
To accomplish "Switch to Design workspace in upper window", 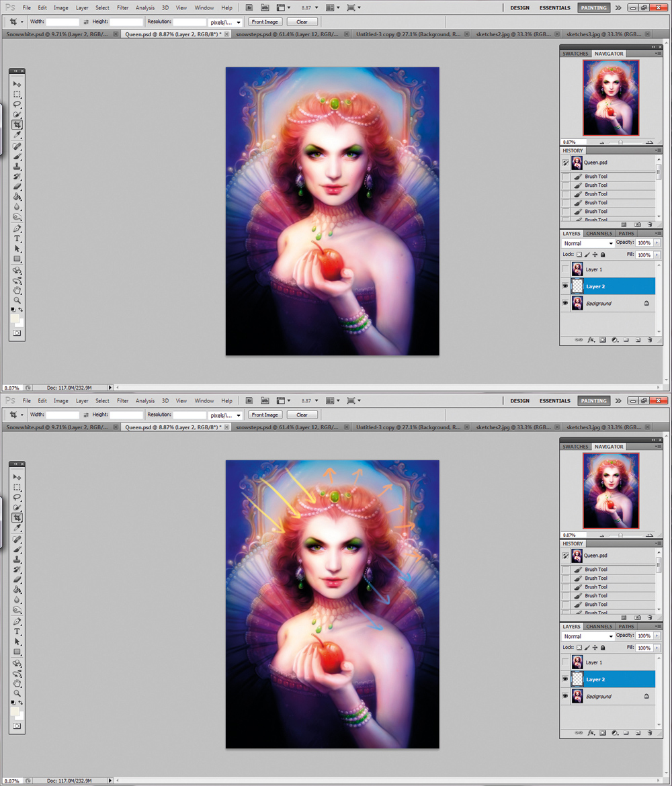I will point(519,7).
